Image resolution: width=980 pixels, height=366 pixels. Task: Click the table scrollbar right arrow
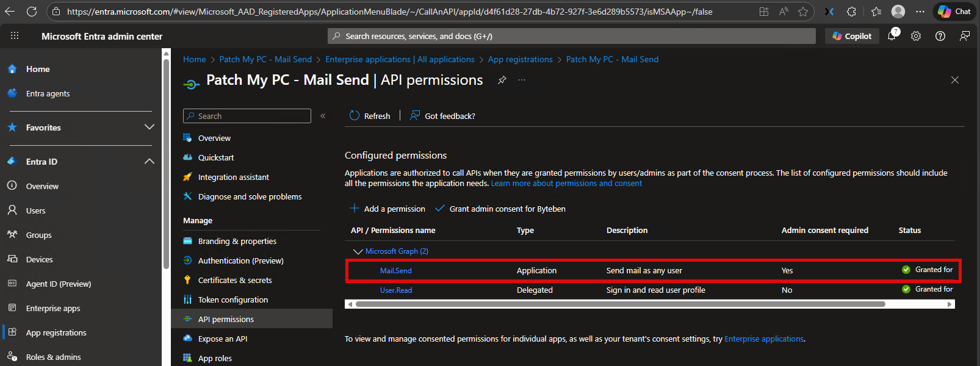click(x=949, y=304)
